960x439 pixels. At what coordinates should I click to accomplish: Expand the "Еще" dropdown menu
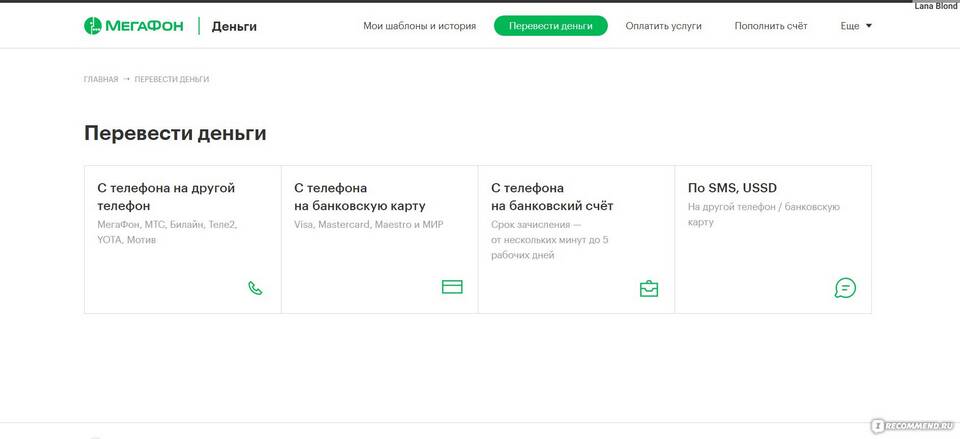856,26
